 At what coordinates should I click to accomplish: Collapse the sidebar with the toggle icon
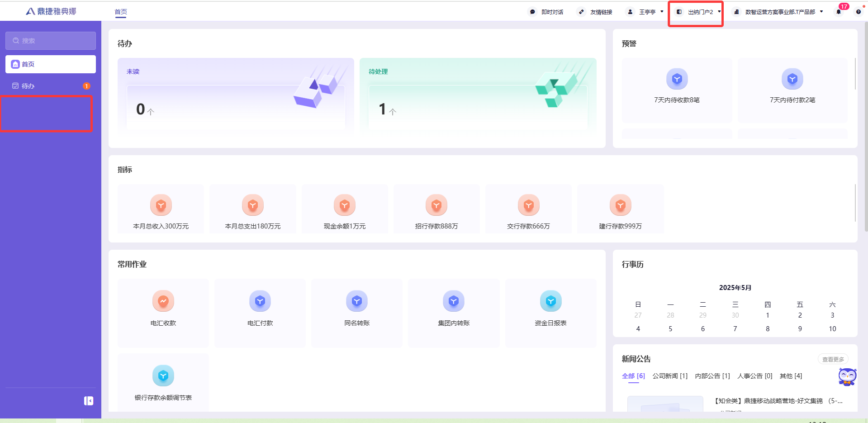[x=89, y=401]
